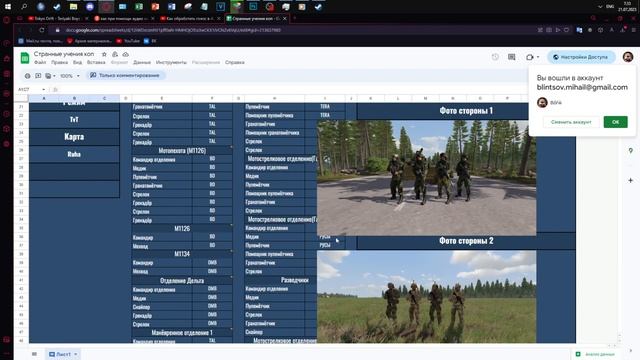Image resolution: width=640 pixels, height=360 pixels.
Task: Select the Лист1 sheet tab
Action: point(63,354)
